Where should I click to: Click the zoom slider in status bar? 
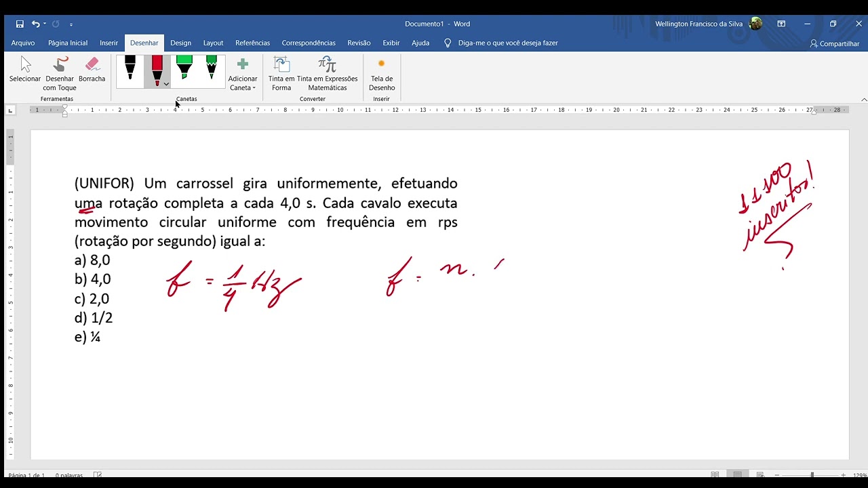point(811,475)
